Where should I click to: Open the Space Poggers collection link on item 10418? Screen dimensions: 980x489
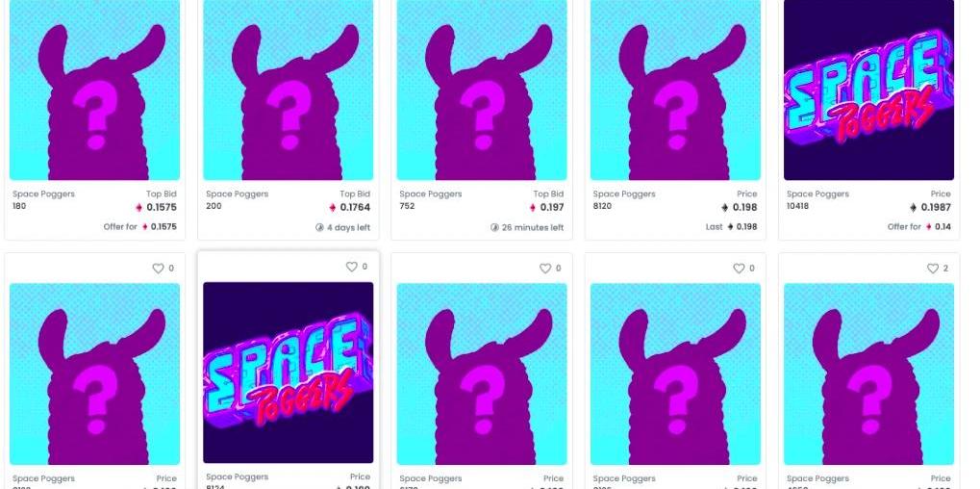coord(817,193)
